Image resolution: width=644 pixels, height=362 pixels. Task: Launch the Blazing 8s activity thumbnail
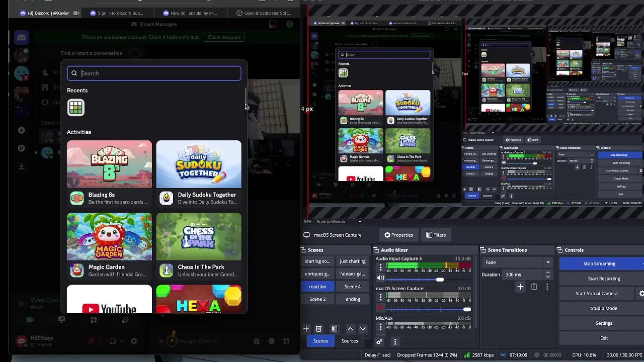tap(109, 164)
